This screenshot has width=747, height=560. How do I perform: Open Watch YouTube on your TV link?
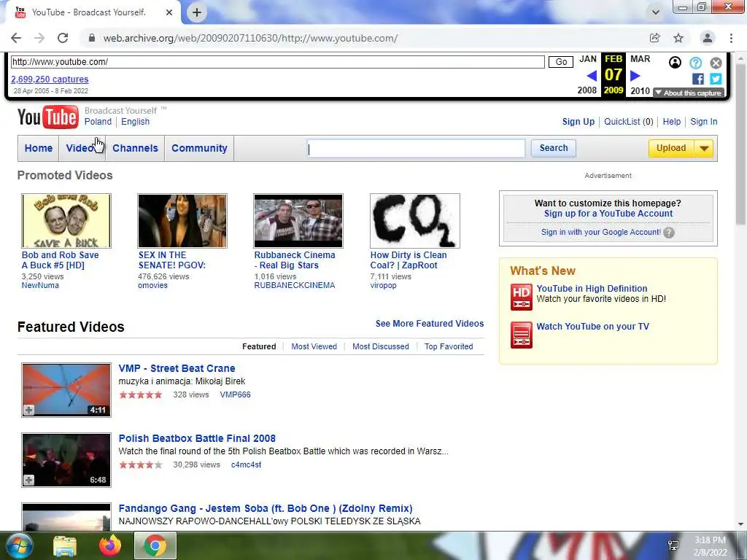tap(592, 327)
